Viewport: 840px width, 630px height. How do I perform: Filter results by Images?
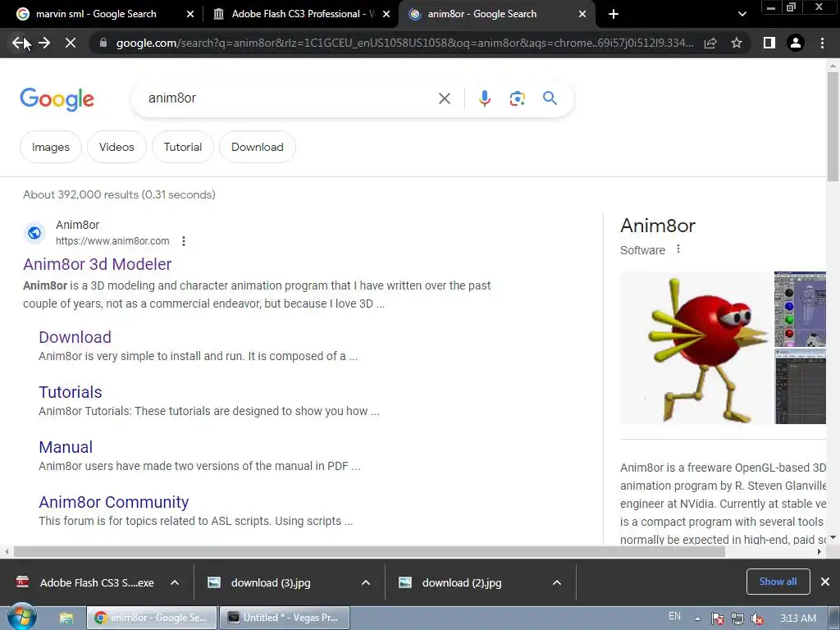point(50,147)
